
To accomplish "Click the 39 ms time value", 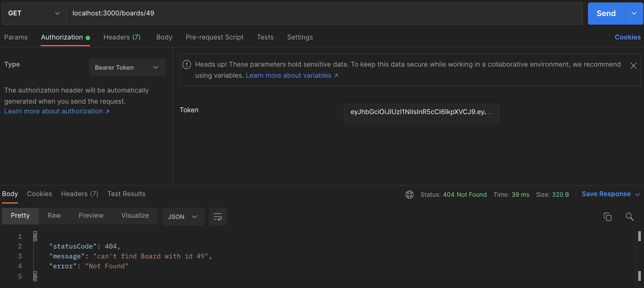I will point(520,195).
